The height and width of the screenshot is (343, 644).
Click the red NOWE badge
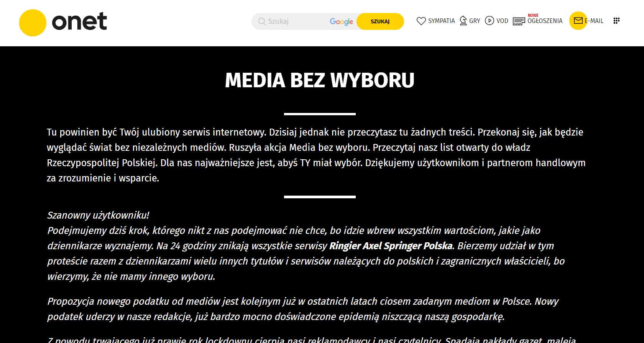[x=533, y=16]
